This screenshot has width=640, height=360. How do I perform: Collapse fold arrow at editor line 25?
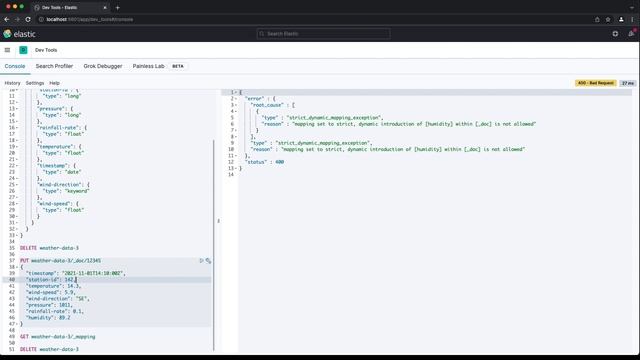pyautogui.click(x=17, y=184)
